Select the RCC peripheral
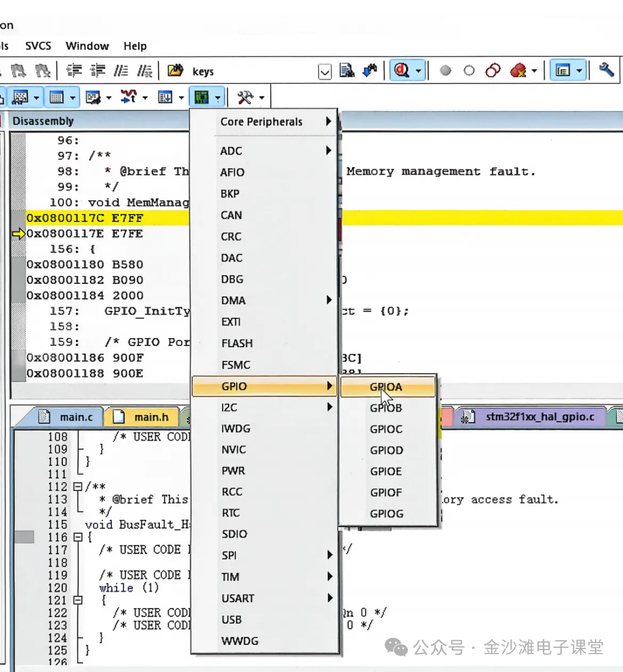This screenshot has width=623, height=672. 264,491
